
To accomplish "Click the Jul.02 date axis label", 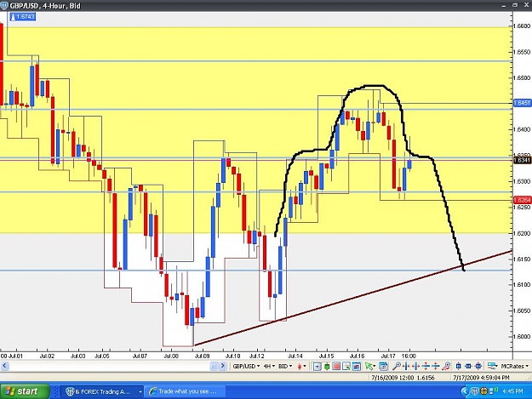I will click(47, 356).
